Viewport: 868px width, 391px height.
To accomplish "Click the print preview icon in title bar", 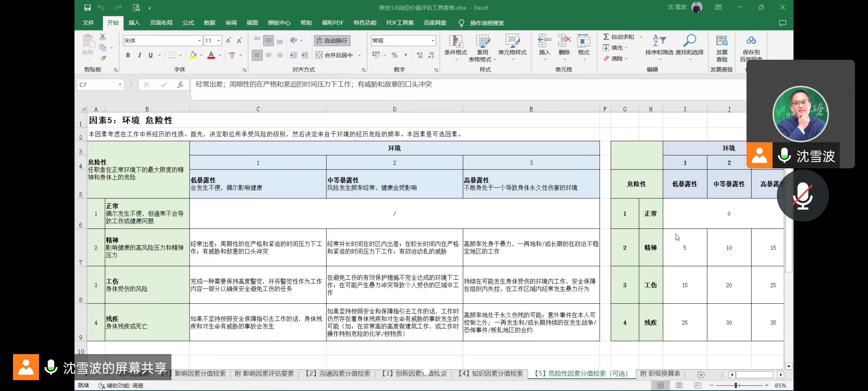I will pyautogui.click(x=136, y=8).
